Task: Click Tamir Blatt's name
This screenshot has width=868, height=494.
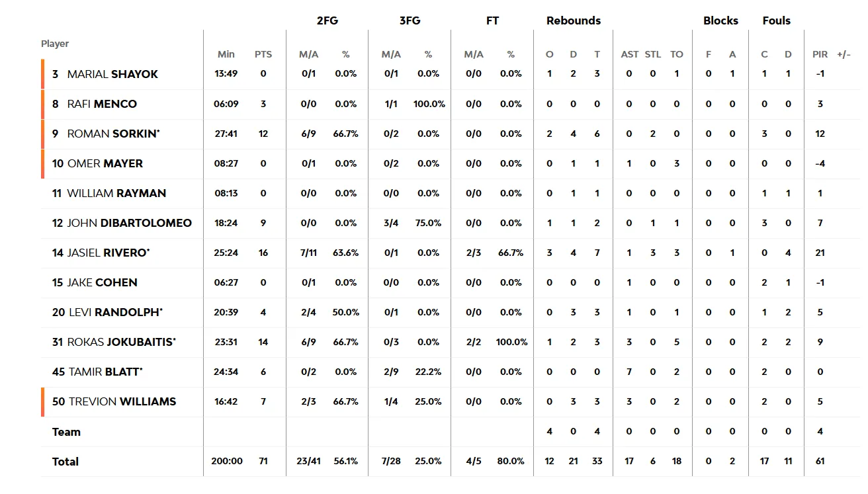Action: point(105,372)
